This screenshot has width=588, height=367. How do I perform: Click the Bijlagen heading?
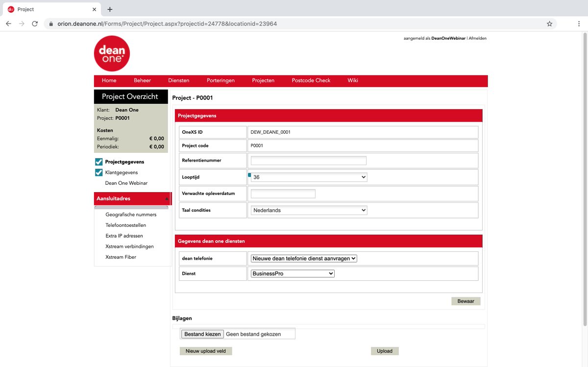tap(182, 318)
